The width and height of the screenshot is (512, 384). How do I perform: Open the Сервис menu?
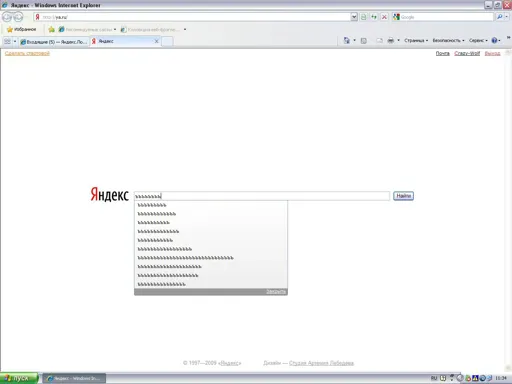tap(478, 40)
